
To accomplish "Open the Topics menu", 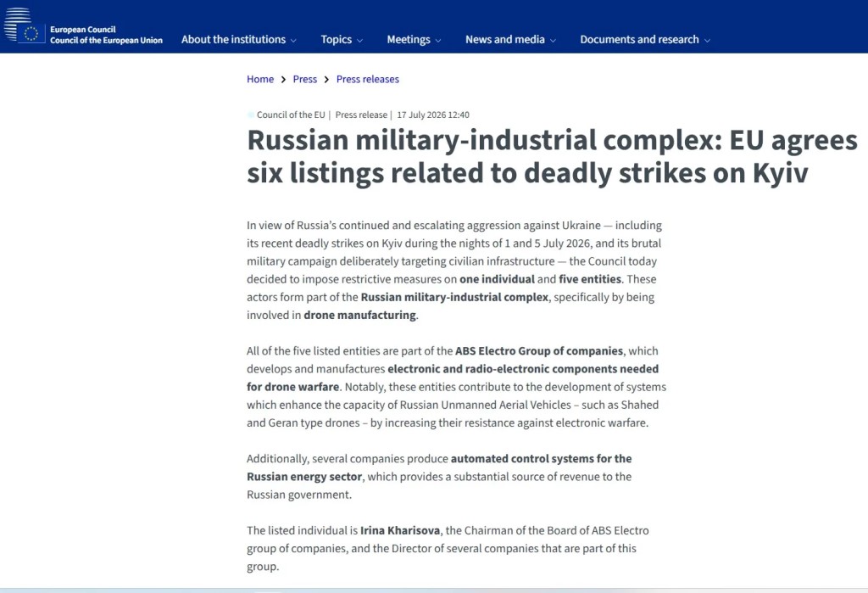I will click(x=342, y=39).
